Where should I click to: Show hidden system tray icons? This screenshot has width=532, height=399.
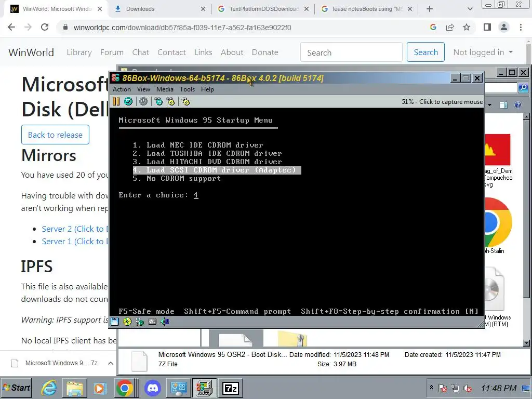[x=431, y=388]
